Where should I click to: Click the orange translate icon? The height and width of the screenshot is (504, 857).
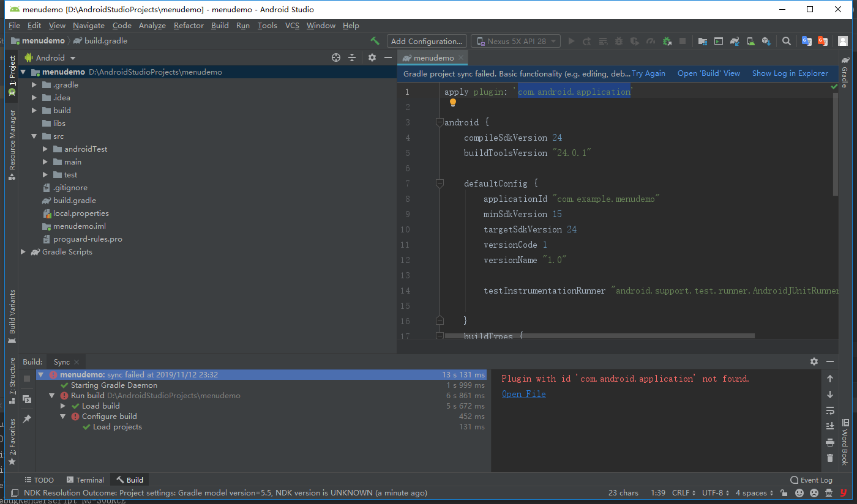pyautogui.click(x=824, y=41)
